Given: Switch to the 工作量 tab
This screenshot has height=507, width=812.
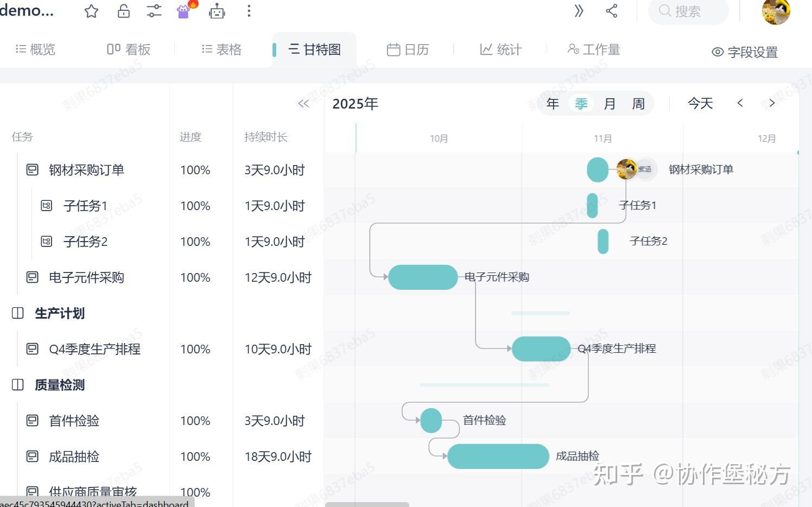Looking at the screenshot, I should point(594,49).
